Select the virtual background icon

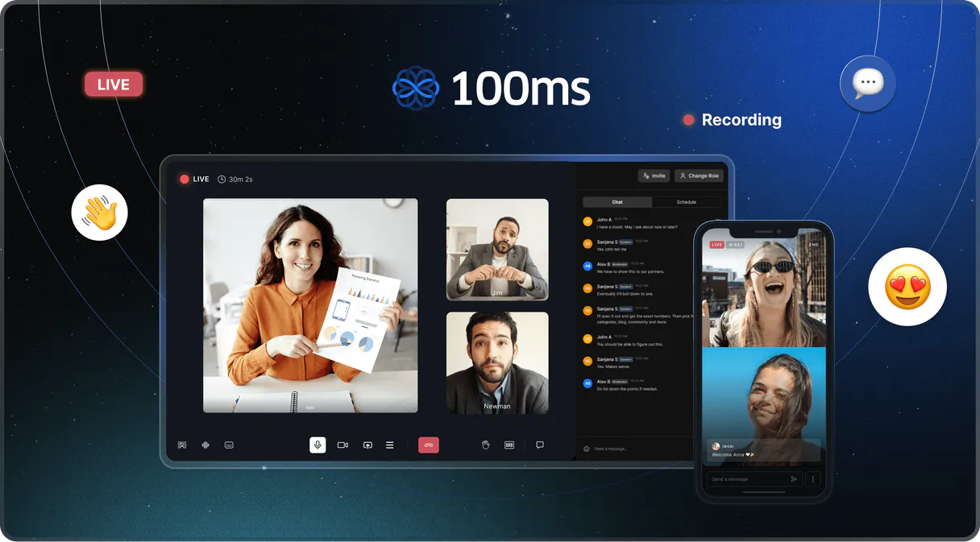181,445
